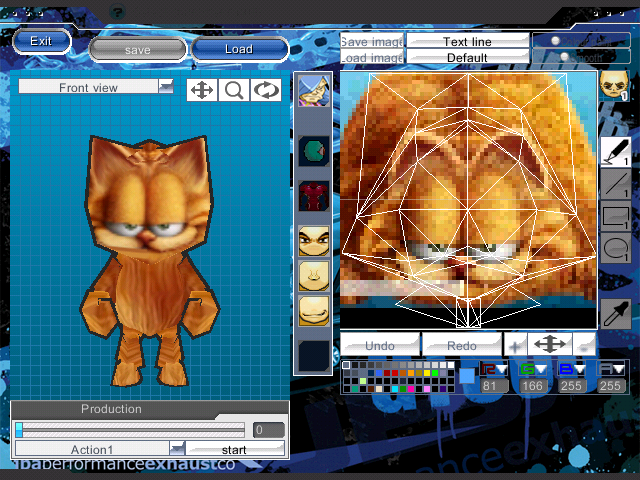Click the grey save button

(138, 50)
